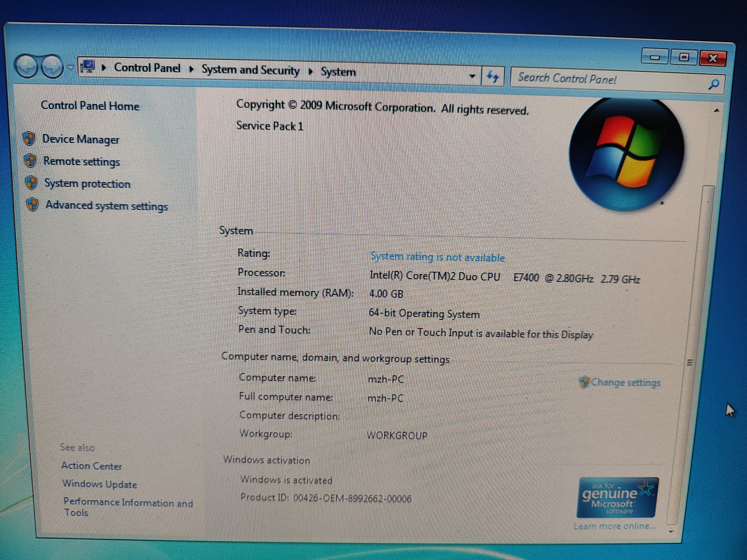Expand arrow after Control Panel breadcrumb
Image resolution: width=747 pixels, height=560 pixels.
tap(191, 69)
